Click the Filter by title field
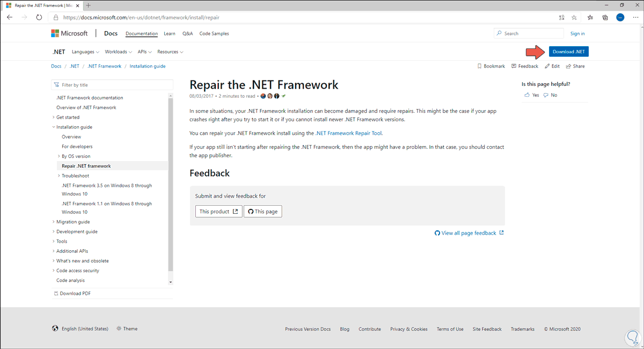 tap(113, 85)
